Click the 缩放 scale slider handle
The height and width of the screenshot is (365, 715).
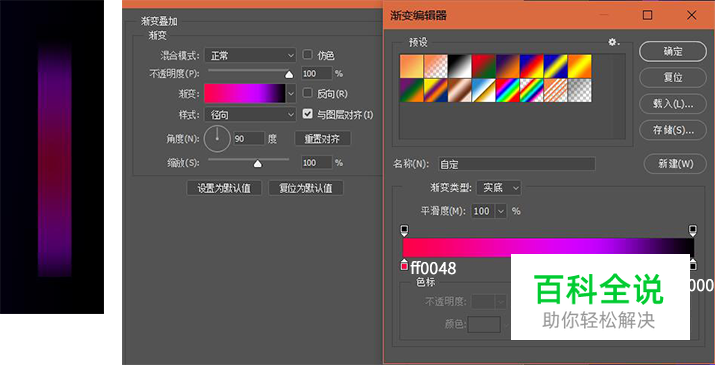click(258, 164)
